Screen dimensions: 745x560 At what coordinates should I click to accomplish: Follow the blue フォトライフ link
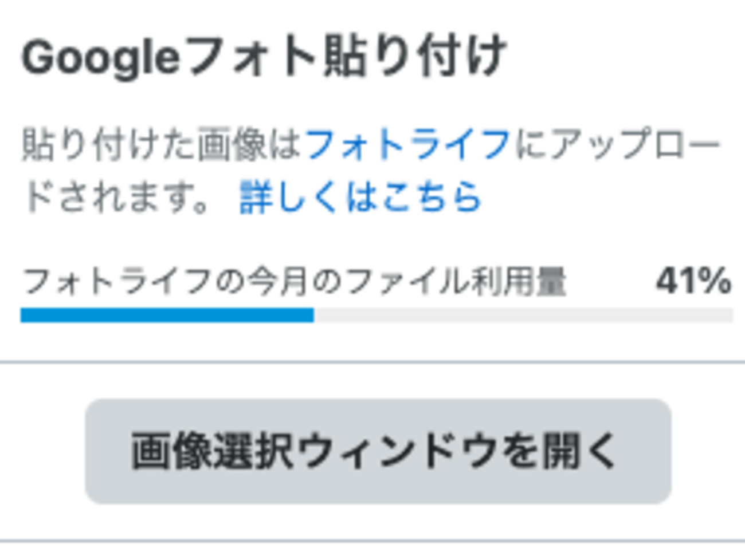coord(408,144)
